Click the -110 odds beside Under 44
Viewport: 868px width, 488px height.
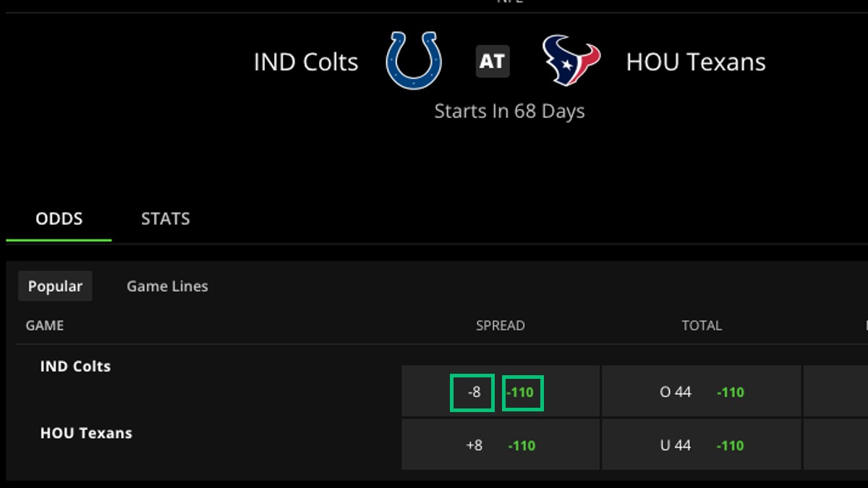[x=731, y=445]
